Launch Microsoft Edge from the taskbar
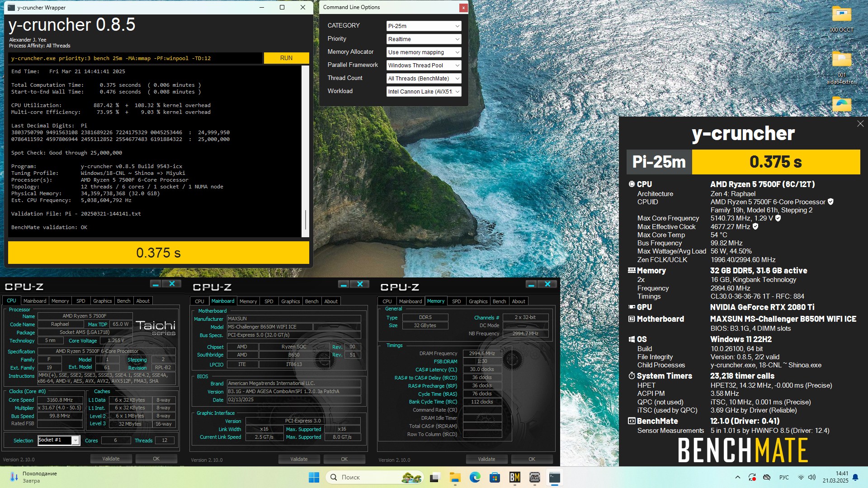This screenshot has width=868, height=488. pos(475,477)
